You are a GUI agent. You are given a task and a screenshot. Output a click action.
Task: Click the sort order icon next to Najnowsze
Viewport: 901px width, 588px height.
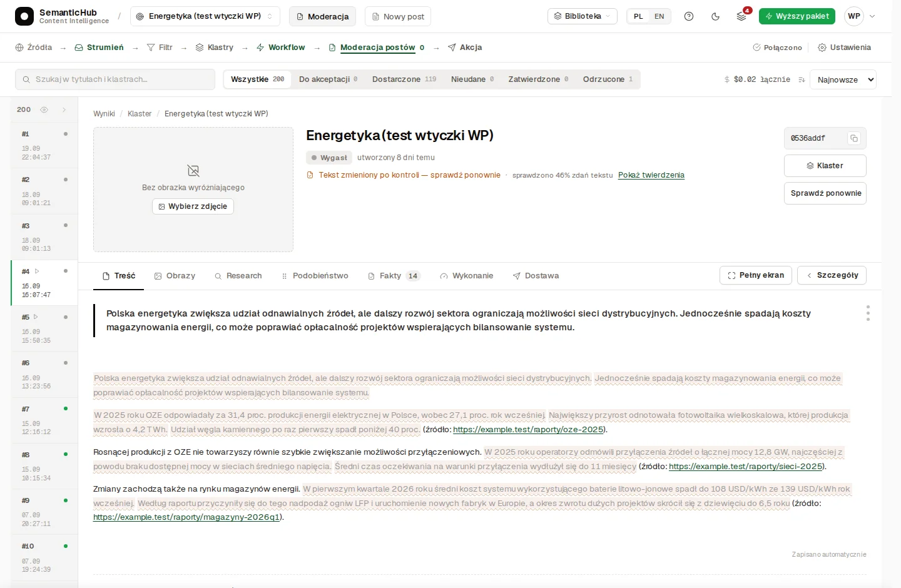point(802,79)
